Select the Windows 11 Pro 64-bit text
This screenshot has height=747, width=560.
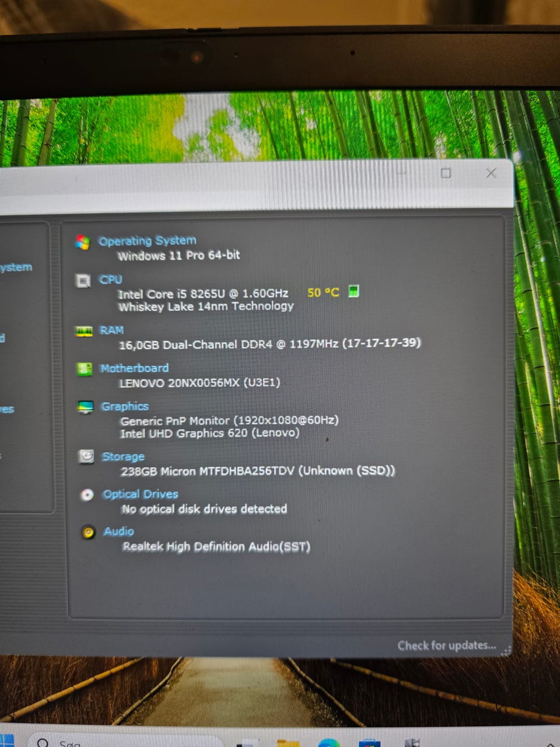[x=178, y=256]
